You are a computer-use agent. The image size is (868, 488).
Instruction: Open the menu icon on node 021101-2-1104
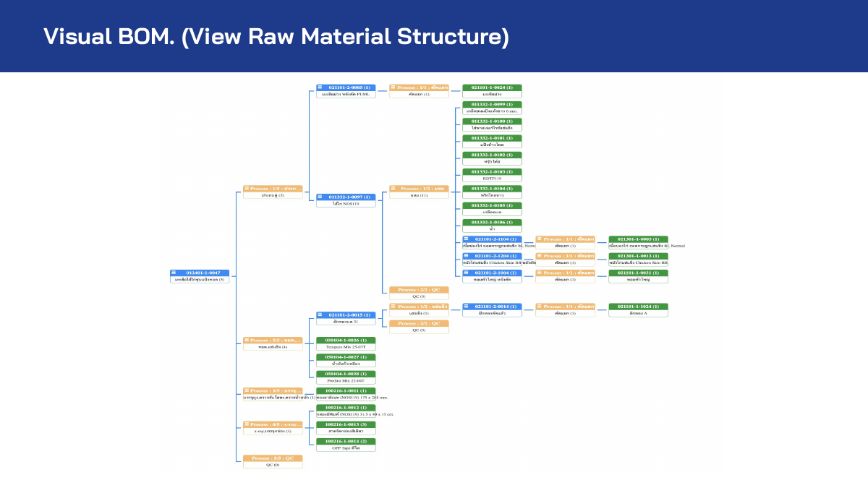coord(467,239)
